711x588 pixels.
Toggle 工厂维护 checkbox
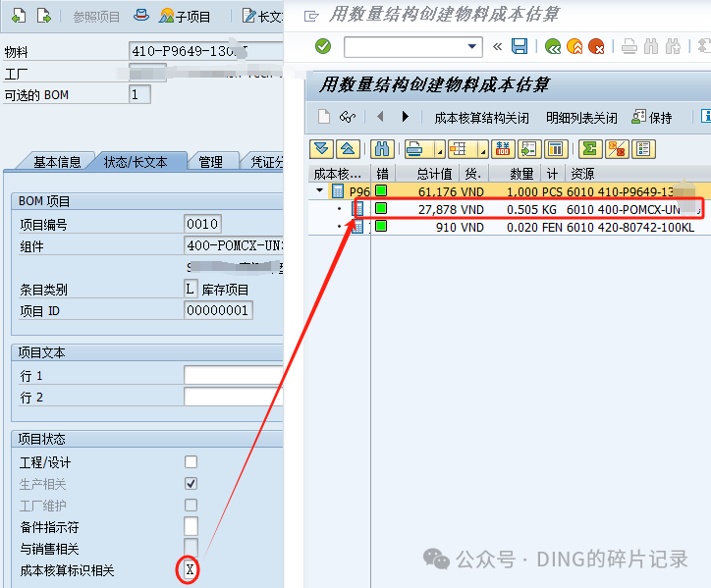pyautogui.click(x=191, y=505)
